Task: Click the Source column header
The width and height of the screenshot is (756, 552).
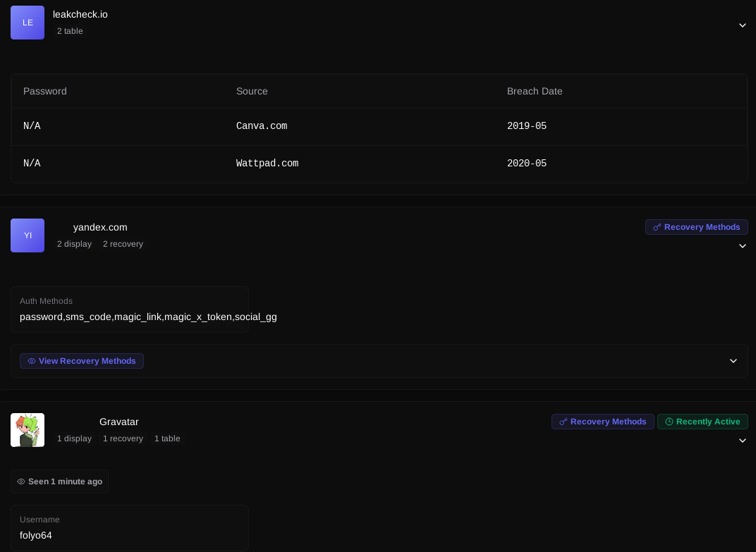Action: click(252, 91)
